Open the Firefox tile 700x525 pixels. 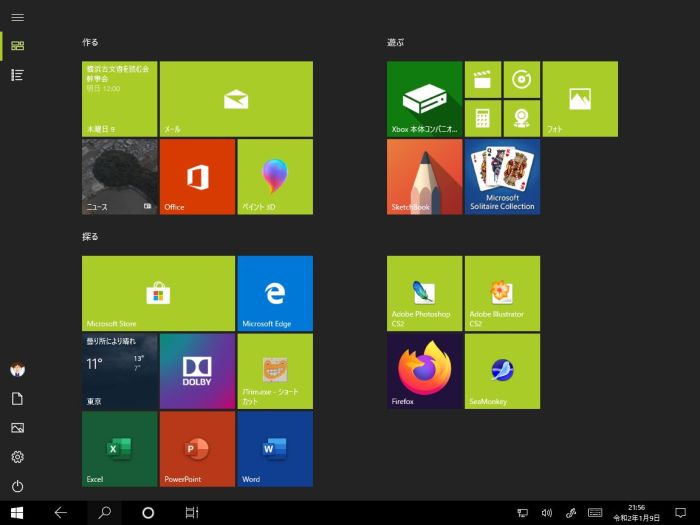pos(425,371)
